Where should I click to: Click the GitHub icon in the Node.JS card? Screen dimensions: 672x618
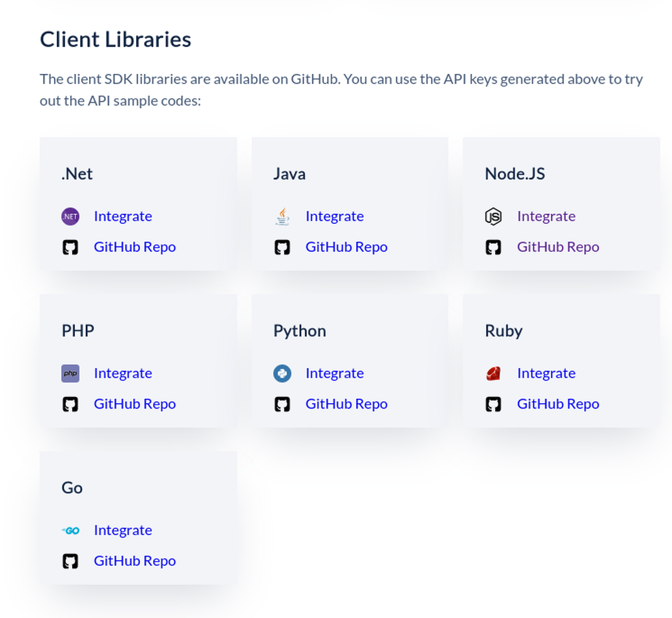point(493,248)
